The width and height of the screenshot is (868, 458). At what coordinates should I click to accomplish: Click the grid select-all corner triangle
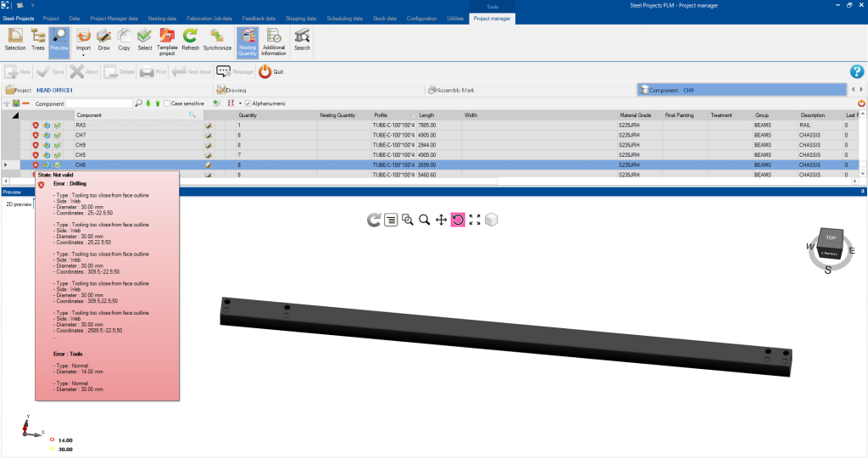pos(15,115)
